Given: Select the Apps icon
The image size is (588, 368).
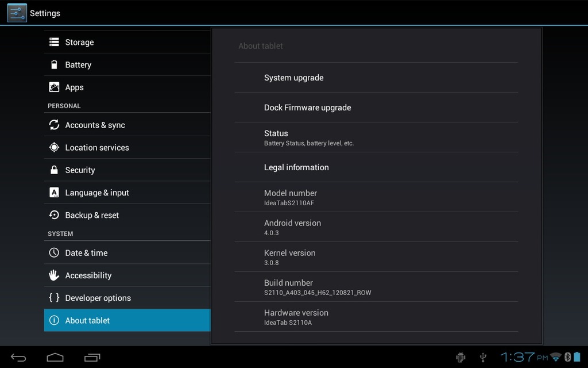Looking at the screenshot, I should pyautogui.click(x=54, y=87).
